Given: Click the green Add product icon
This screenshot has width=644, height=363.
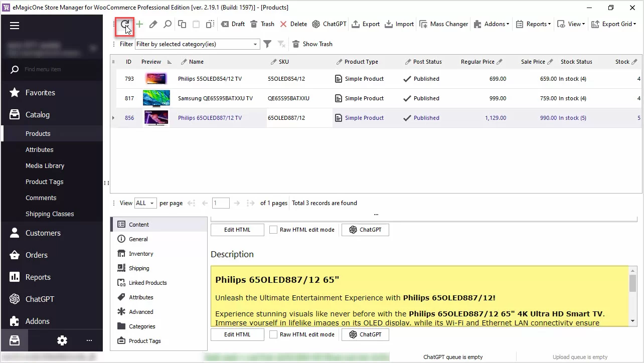Looking at the screenshot, I should 139,24.
